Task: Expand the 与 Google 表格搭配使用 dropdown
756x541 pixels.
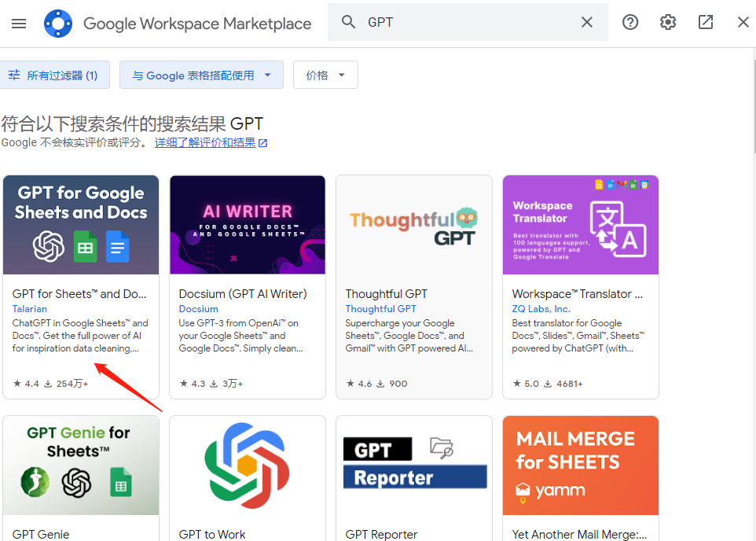Action: coord(201,75)
